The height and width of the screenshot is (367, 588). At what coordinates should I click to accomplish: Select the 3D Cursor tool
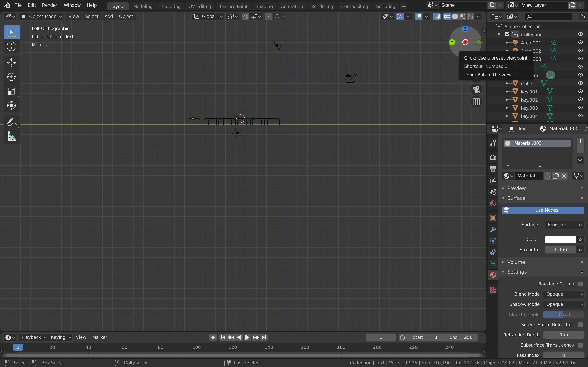pyautogui.click(x=11, y=46)
